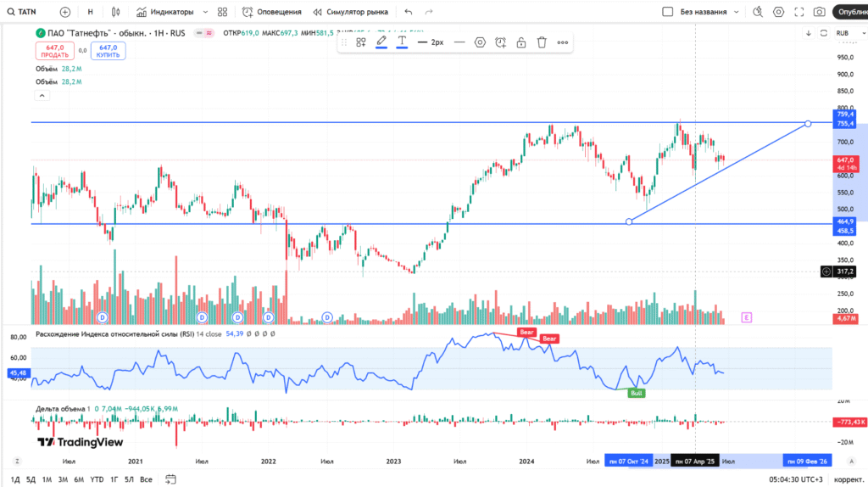
Task: Select the 1М time range
Action: click(47, 479)
